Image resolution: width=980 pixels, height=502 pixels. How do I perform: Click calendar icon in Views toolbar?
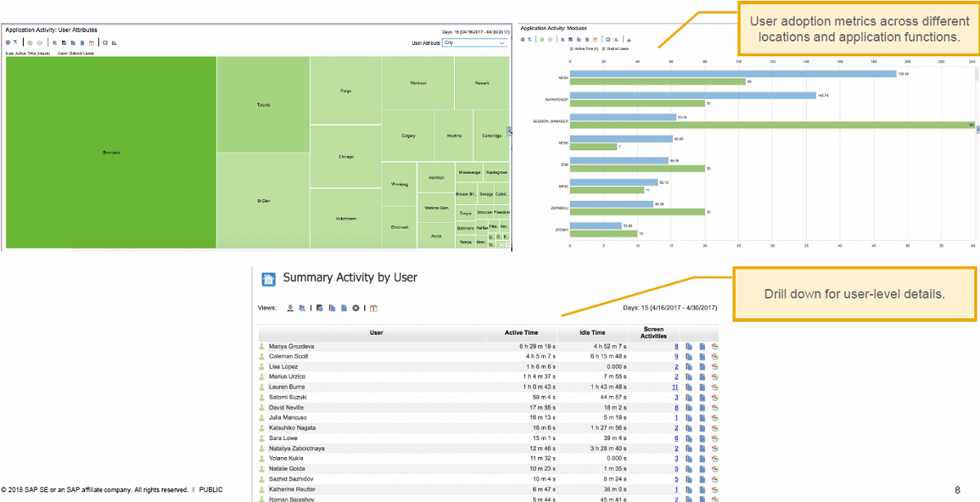coord(373,308)
